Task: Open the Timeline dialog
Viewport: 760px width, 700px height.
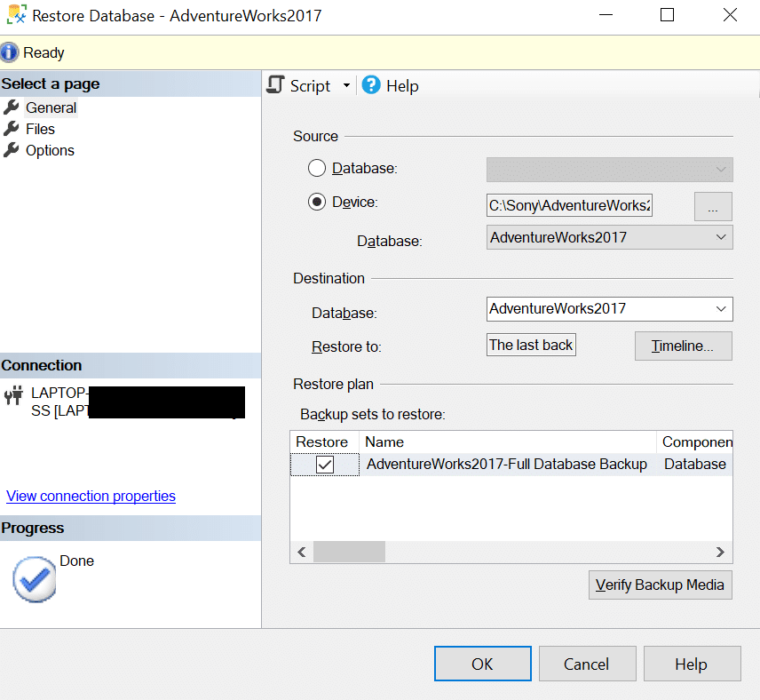Action: [683, 346]
